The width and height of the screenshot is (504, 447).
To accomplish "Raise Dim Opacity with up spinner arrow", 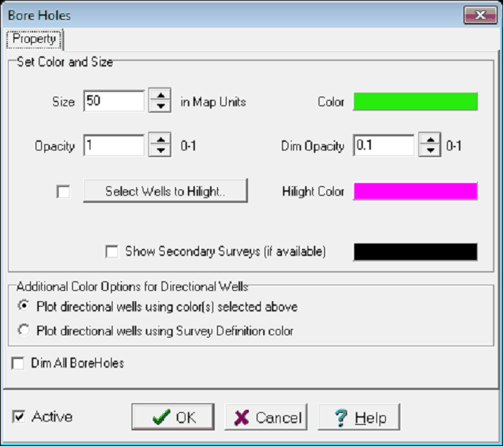I will click(430, 140).
